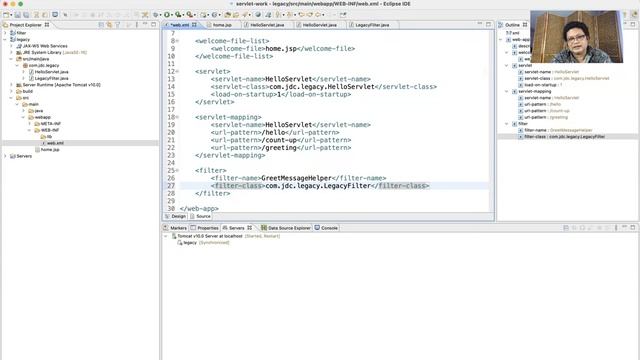Click the Coverage run icon
Screen dimensions: 640x360
point(178,15)
